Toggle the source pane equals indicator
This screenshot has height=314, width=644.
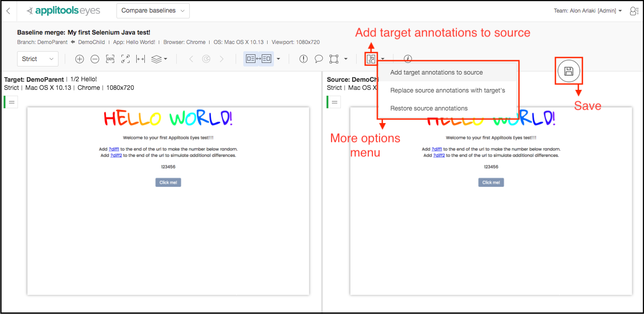point(334,102)
